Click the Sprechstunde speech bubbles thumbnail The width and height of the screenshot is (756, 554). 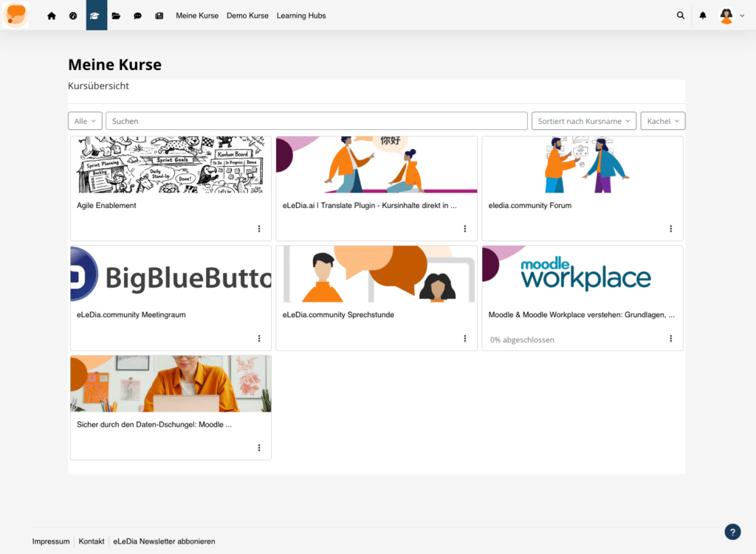[377, 274]
